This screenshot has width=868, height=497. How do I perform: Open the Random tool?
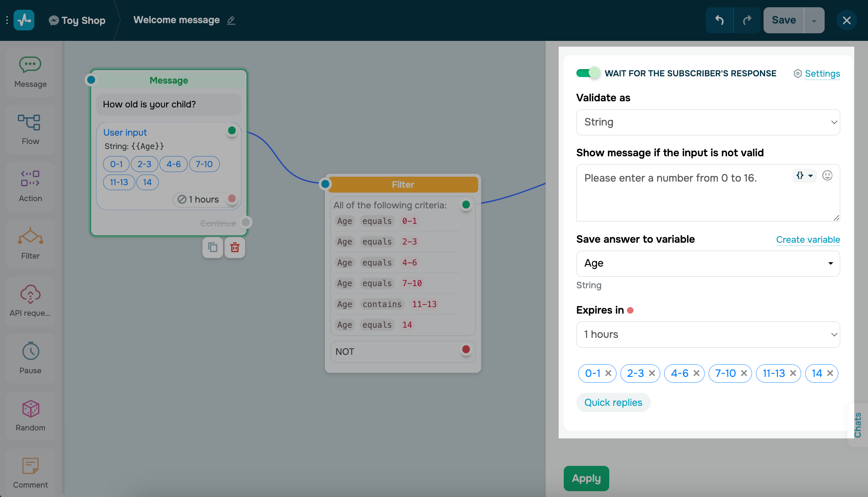pos(30,415)
